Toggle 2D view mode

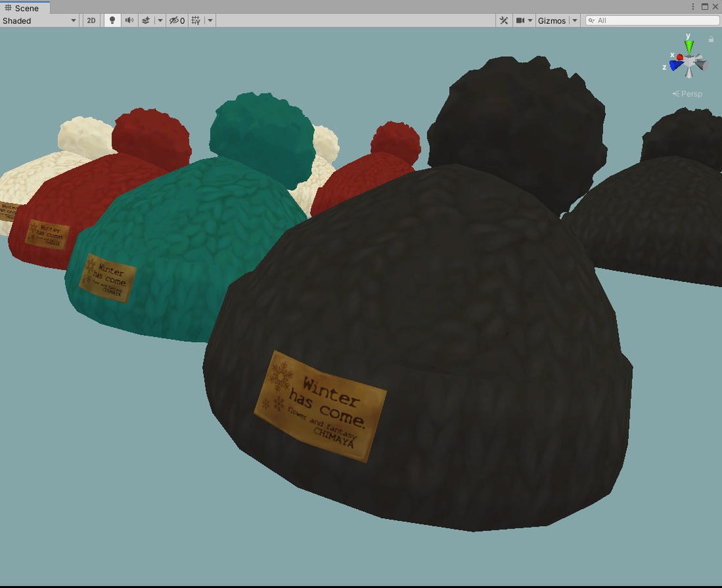[91, 20]
